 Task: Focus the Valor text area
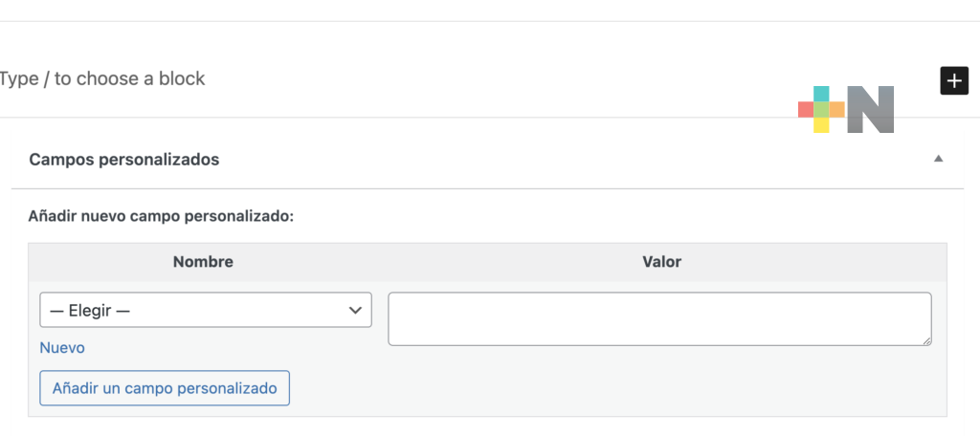(659, 318)
